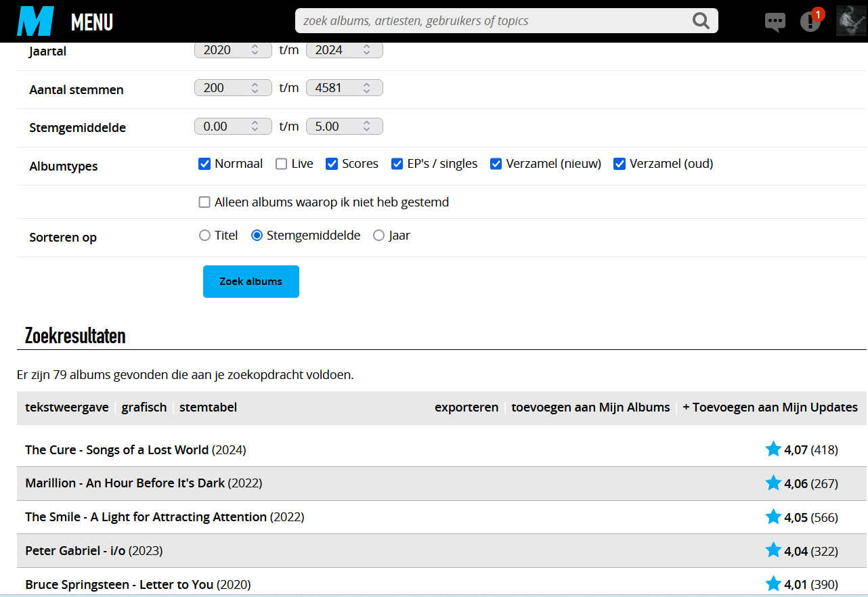Click the 4,04 (322) rating text
The height and width of the screenshot is (597, 868).
[811, 552]
